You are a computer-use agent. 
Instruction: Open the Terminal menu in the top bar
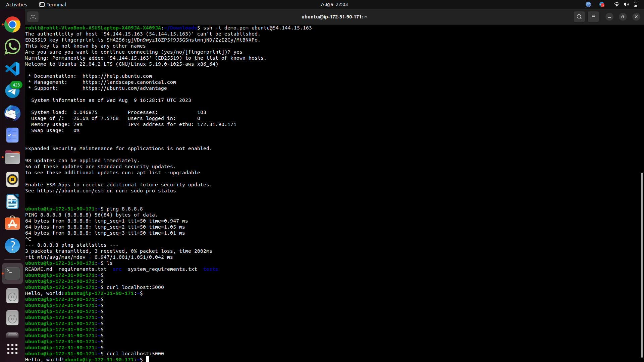52,4
